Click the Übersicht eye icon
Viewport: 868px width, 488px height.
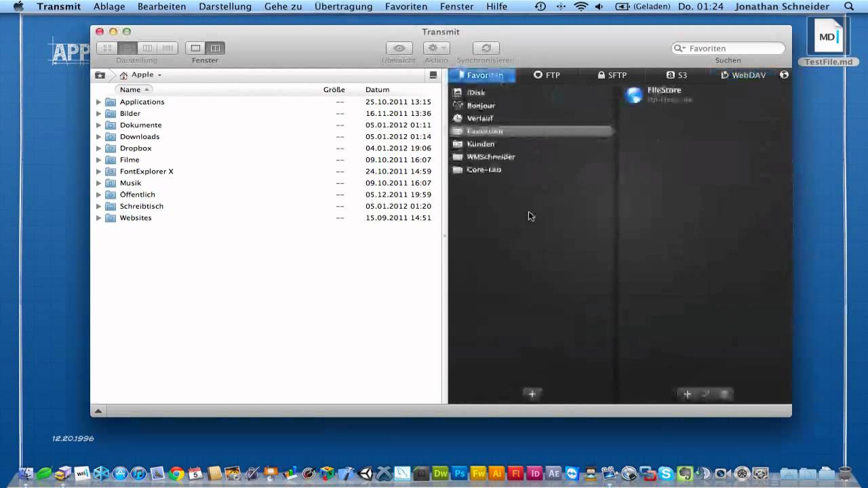point(399,48)
